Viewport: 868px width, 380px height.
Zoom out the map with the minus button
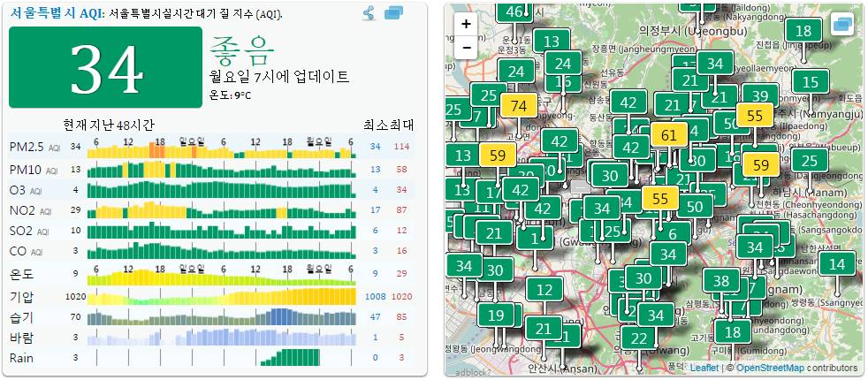[466, 48]
